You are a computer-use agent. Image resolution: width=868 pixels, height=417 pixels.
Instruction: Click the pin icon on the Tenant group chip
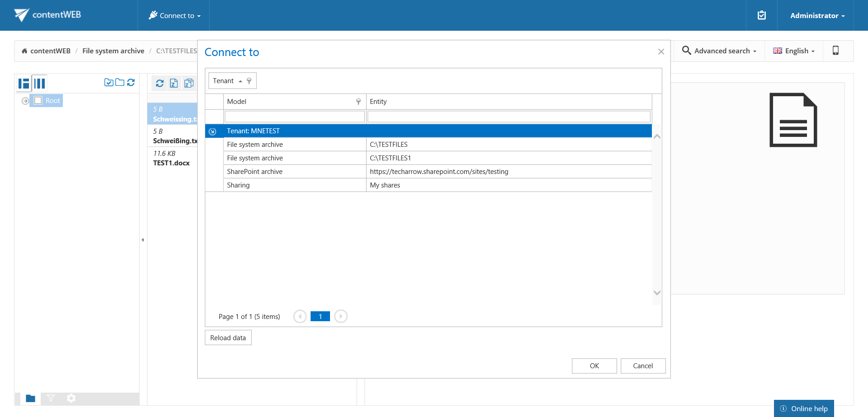[x=249, y=81]
